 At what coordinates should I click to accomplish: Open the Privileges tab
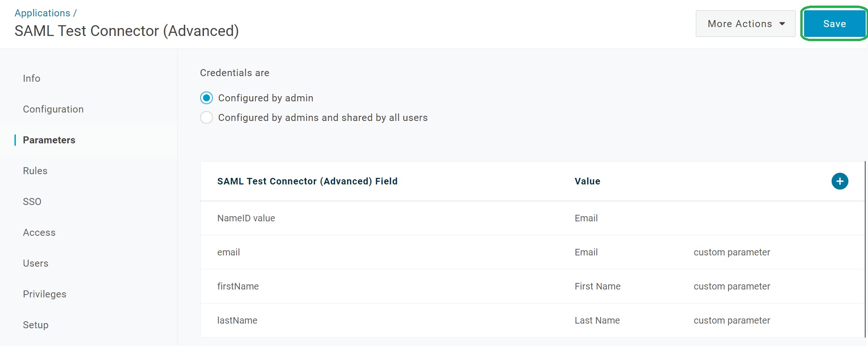click(x=45, y=294)
